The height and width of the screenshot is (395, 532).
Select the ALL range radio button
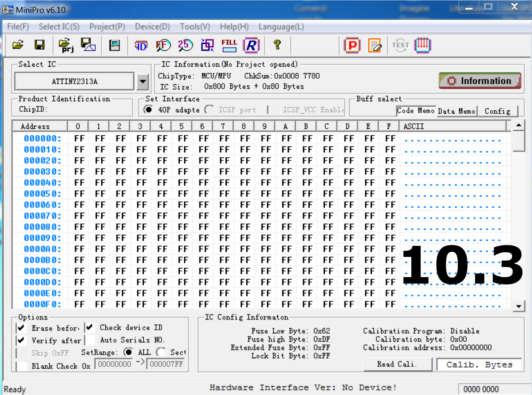[x=128, y=352]
